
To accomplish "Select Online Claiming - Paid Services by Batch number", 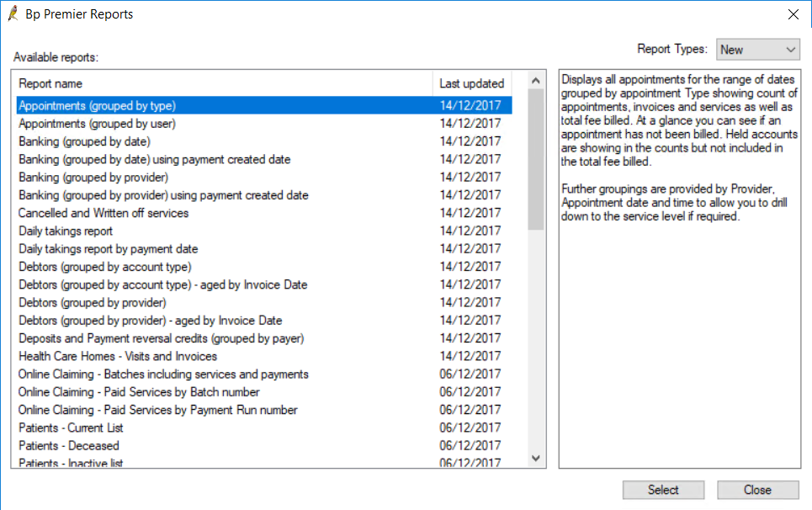I will click(x=264, y=392).
